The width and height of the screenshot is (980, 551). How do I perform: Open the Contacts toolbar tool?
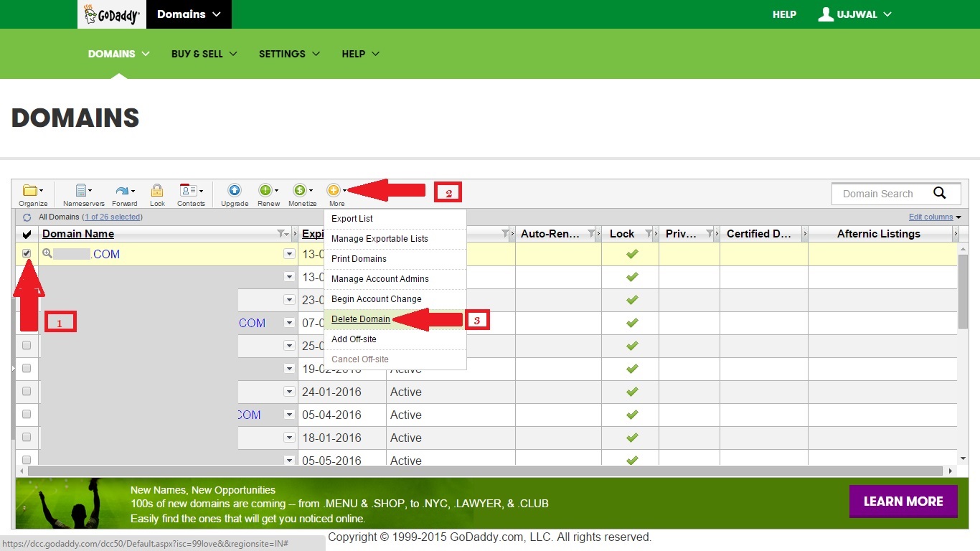tap(191, 194)
